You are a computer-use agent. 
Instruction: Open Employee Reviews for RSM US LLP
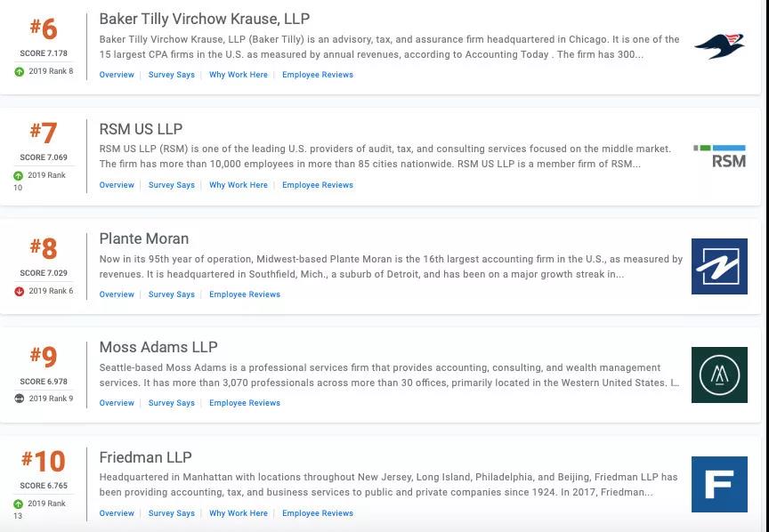pos(318,185)
